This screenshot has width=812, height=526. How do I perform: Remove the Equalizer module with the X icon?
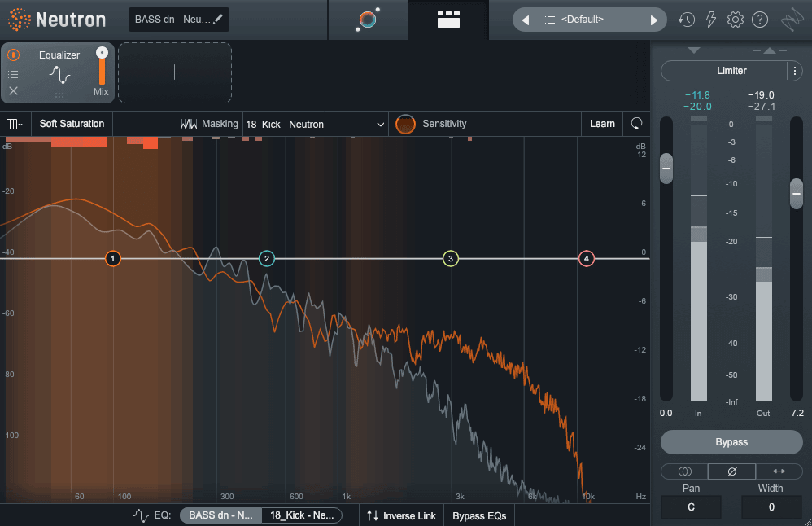pyautogui.click(x=14, y=90)
